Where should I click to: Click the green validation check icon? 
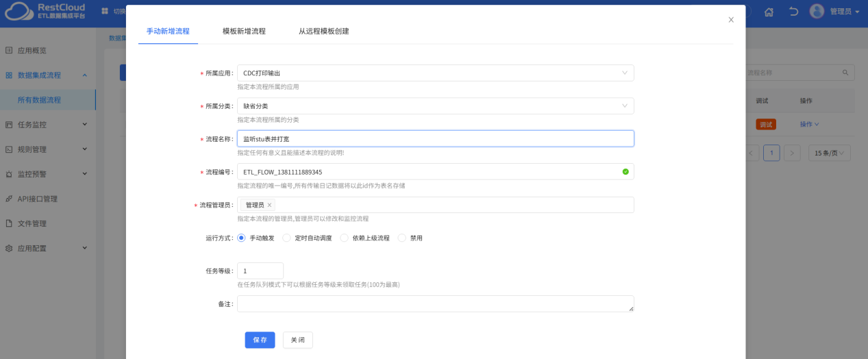tap(625, 171)
